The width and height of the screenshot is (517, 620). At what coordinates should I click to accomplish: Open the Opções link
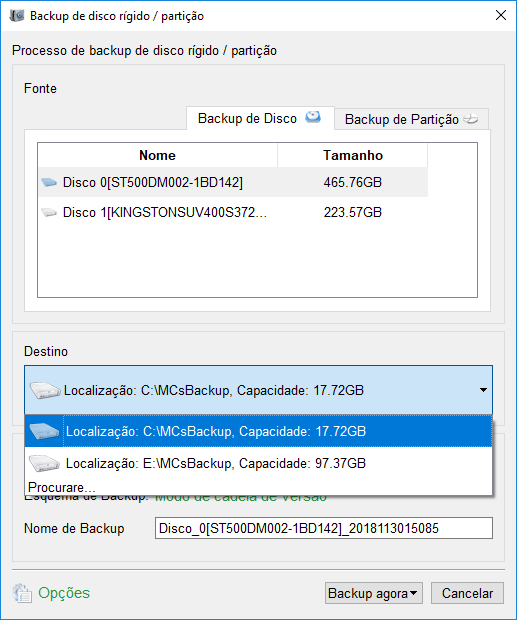(x=64, y=593)
